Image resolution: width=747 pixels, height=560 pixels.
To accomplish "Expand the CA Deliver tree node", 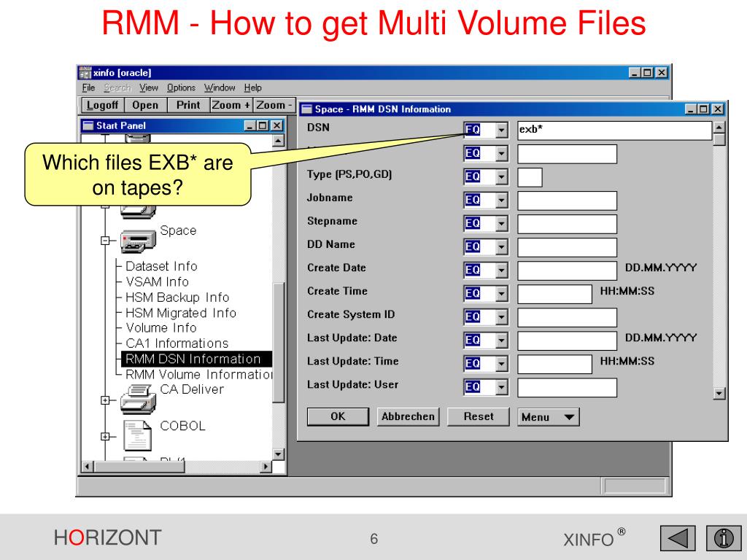I will click(x=105, y=400).
